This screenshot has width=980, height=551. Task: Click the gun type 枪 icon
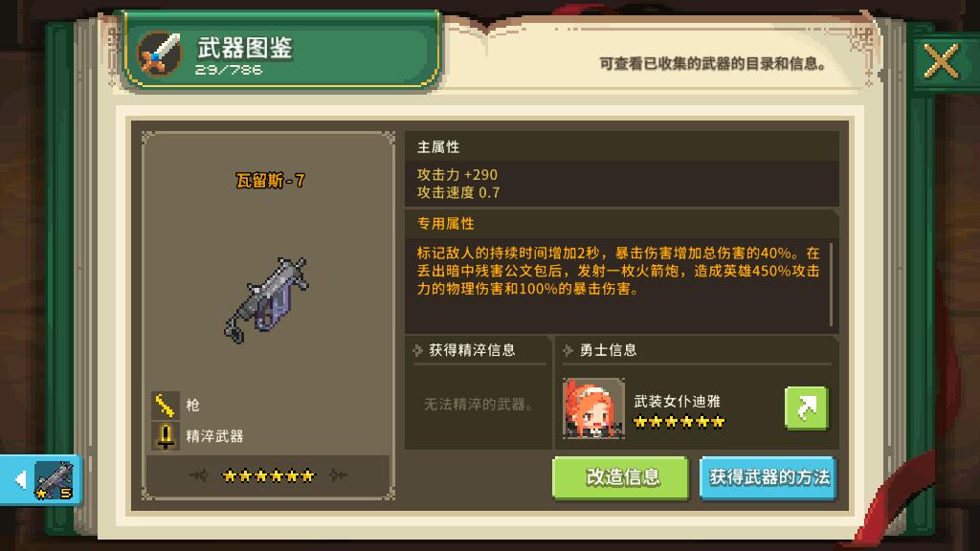coord(165,405)
